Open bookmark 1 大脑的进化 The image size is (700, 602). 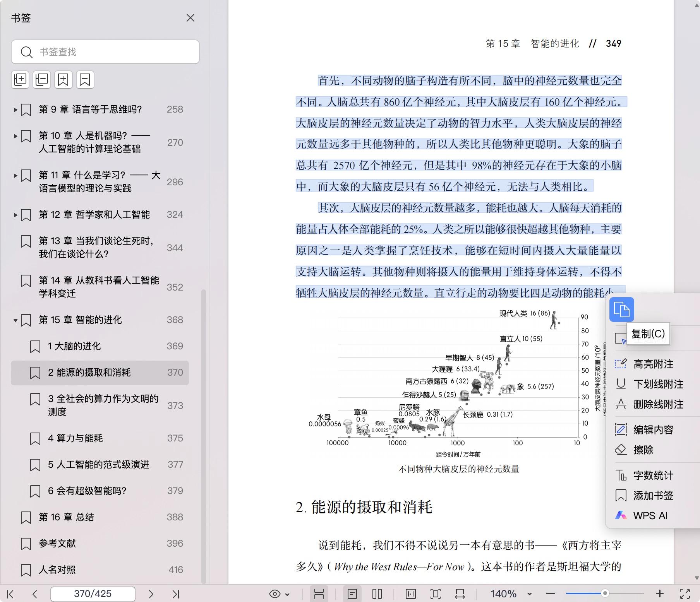point(74,346)
